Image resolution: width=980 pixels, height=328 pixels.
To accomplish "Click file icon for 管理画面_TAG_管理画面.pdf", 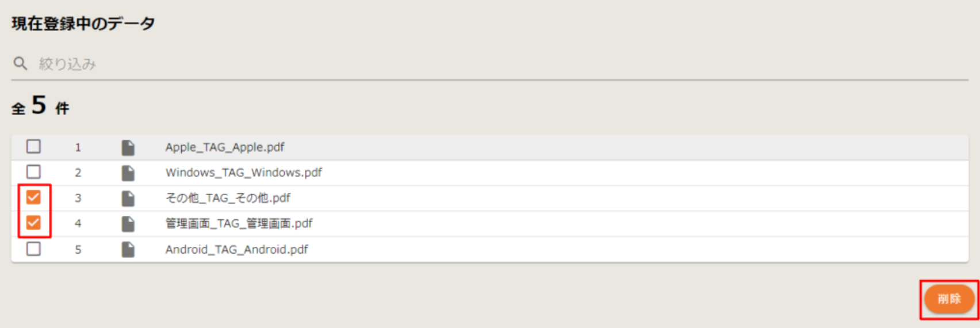I will point(128,224).
